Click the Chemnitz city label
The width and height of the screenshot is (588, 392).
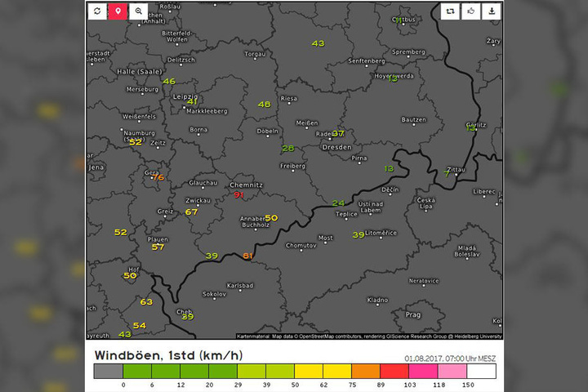pos(246,185)
